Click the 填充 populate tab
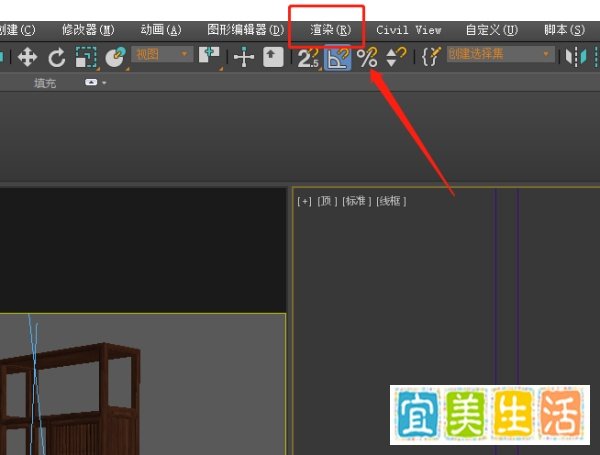Screen dimensions: 600x455 [45, 83]
